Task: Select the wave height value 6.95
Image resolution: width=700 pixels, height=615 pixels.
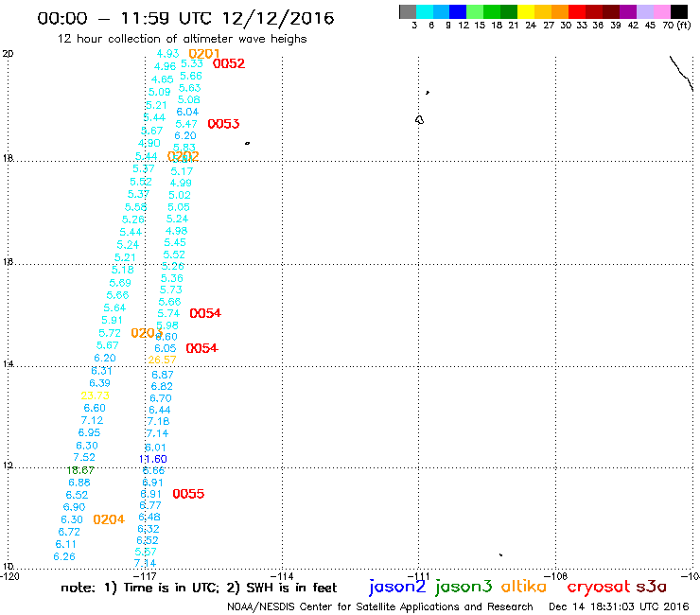Action: tap(89, 432)
